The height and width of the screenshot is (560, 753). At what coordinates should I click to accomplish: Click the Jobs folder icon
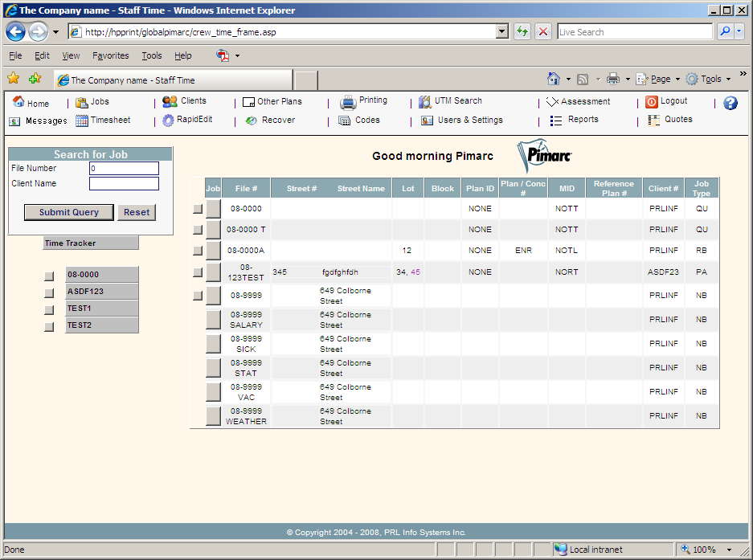[82, 102]
